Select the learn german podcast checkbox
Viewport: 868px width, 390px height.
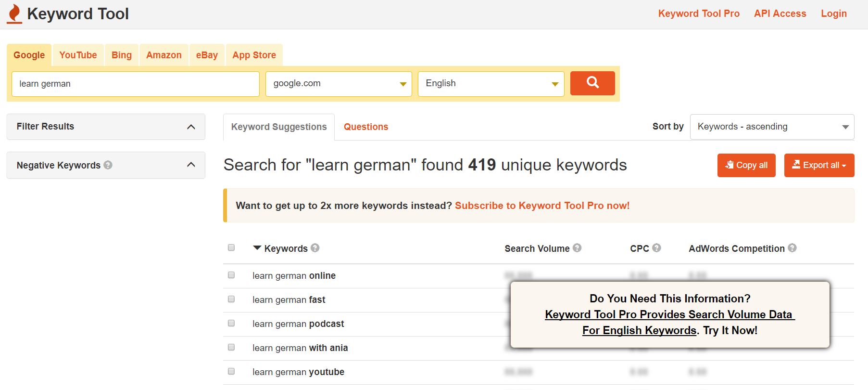[231, 323]
